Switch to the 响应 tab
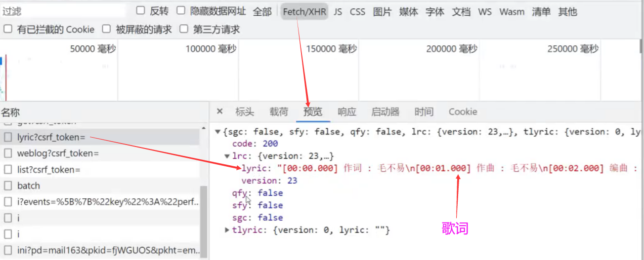The width and height of the screenshot is (644, 260). [x=347, y=112]
